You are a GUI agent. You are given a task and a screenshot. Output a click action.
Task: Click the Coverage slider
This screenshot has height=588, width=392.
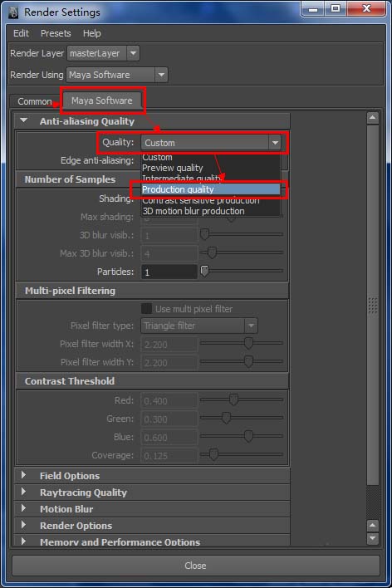click(x=242, y=454)
